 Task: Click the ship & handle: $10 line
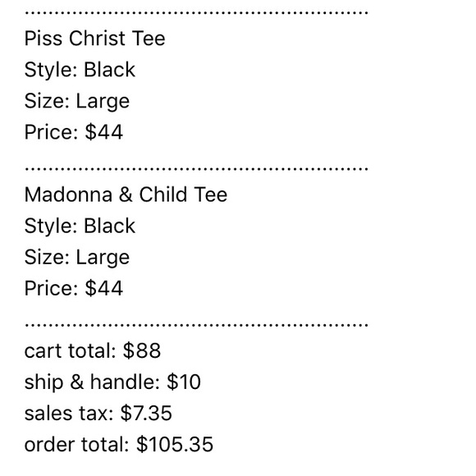click(112, 382)
